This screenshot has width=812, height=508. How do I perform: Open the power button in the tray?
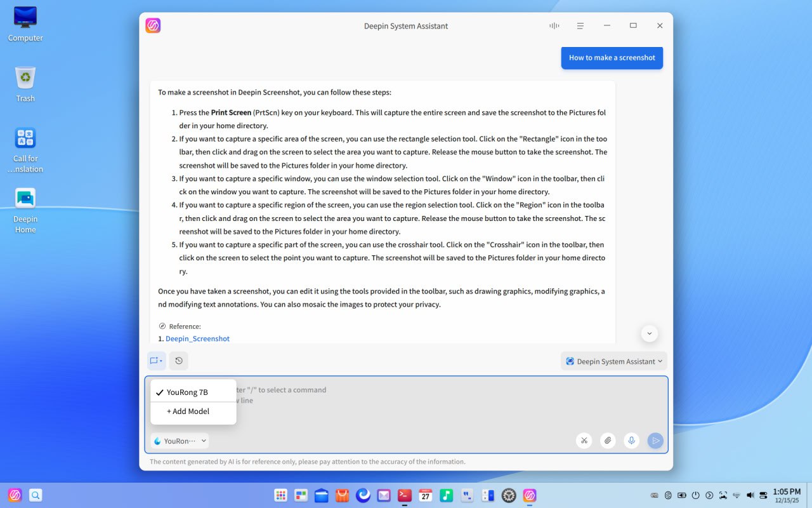tap(696, 495)
